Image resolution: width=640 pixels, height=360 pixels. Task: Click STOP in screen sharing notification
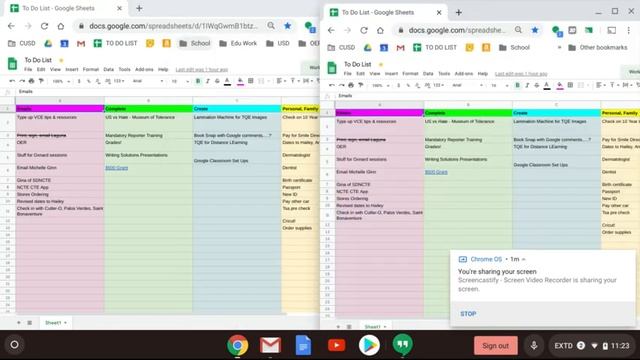tap(468, 314)
